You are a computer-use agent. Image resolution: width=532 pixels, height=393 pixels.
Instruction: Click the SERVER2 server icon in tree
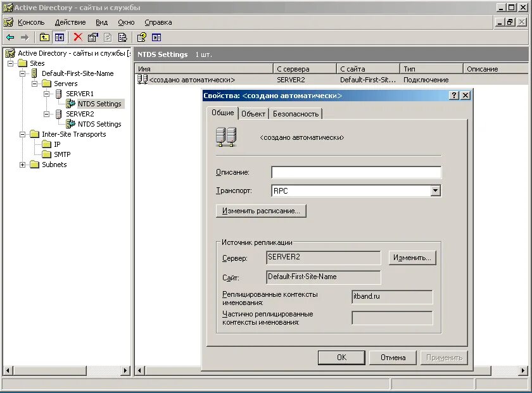point(58,114)
